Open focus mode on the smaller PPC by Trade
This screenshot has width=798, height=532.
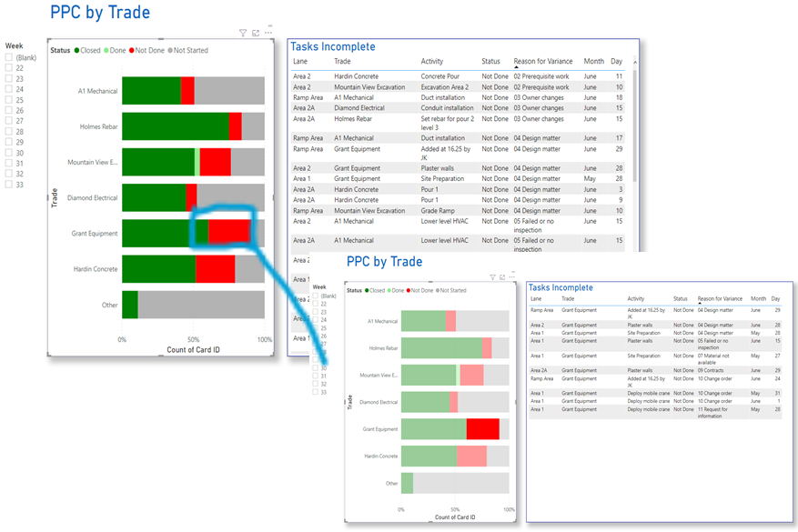(x=502, y=277)
